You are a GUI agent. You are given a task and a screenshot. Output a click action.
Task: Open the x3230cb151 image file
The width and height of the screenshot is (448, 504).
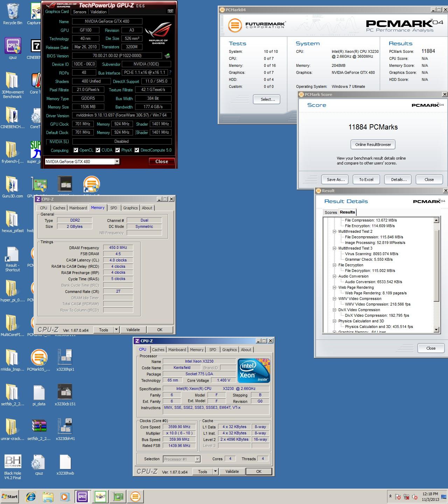(65, 394)
